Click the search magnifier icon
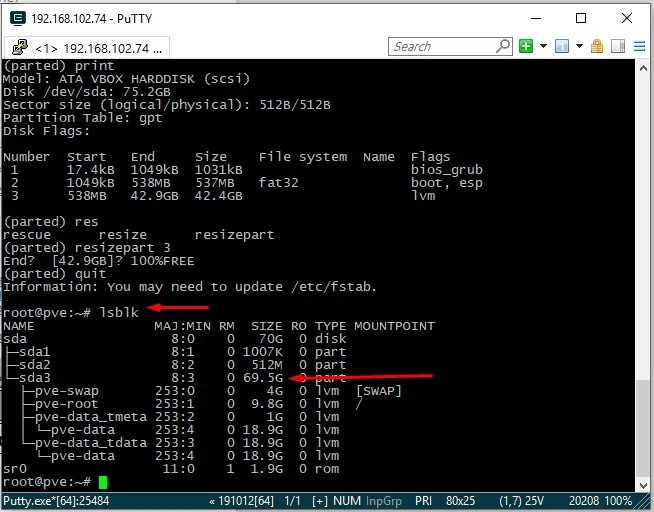This screenshot has height=512, width=654. (x=503, y=46)
